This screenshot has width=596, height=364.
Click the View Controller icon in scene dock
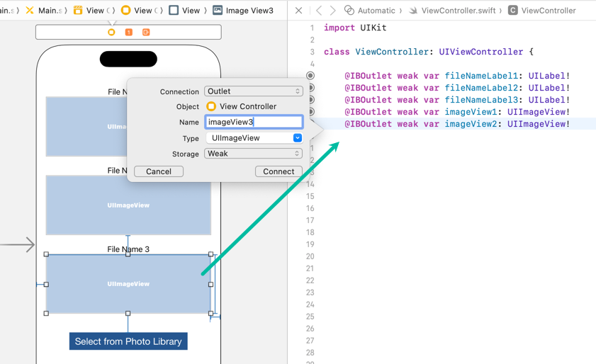(x=111, y=32)
